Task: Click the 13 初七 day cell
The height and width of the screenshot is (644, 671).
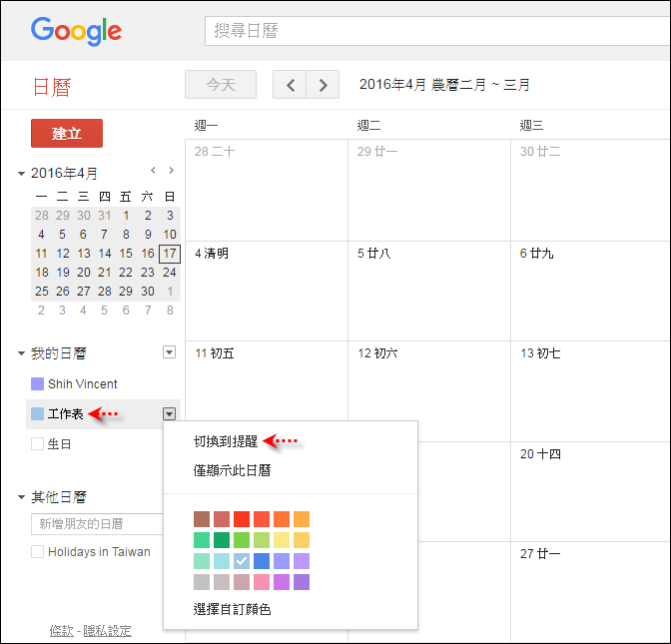Action: tap(590, 391)
